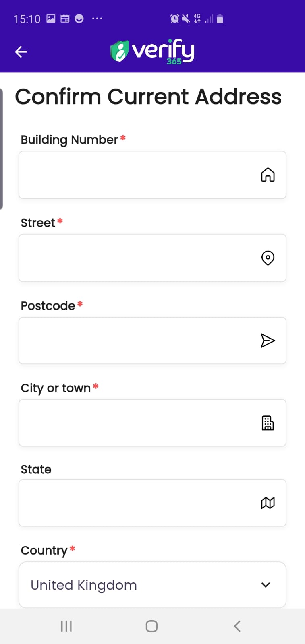Click the location pin icon in Street

[x=268, y=258]
